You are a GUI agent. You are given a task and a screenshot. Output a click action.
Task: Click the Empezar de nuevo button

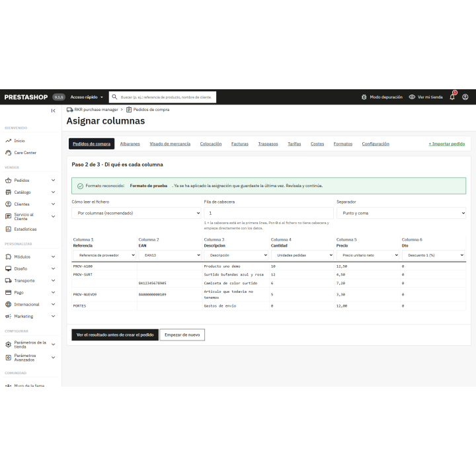[x=182, y=335]
